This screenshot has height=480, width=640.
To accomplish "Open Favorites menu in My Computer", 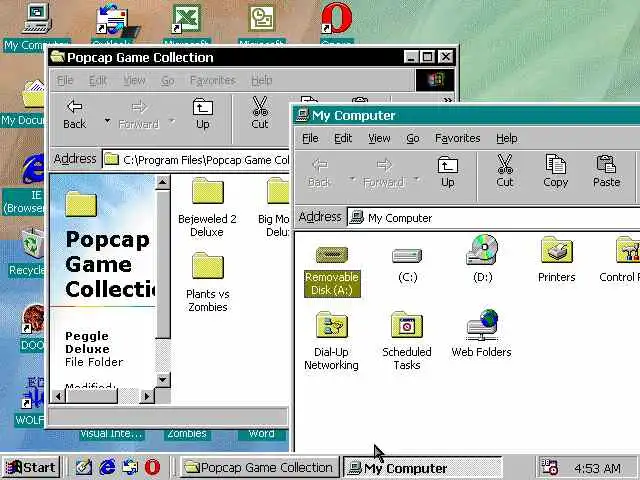I will pos(458,138).
